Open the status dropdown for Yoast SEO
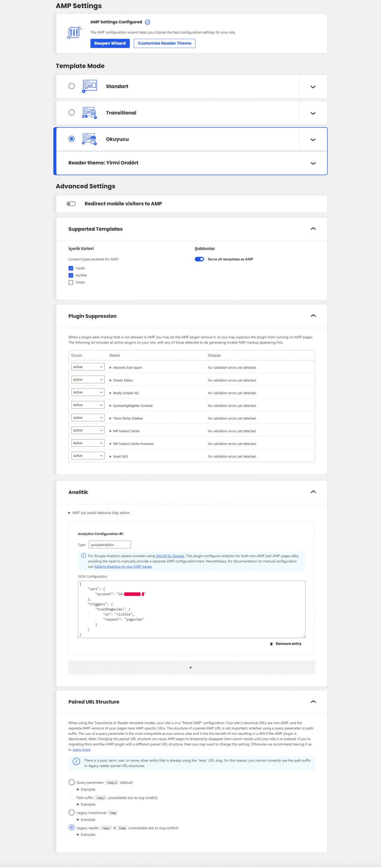The height and width of the screenshot is (868, 381). (x=88, y=456)
